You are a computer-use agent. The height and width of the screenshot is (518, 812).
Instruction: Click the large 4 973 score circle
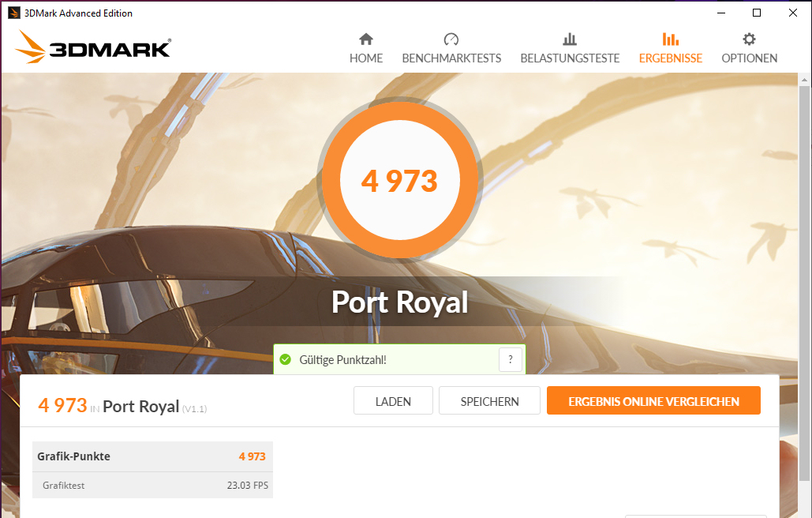(400, 180)
